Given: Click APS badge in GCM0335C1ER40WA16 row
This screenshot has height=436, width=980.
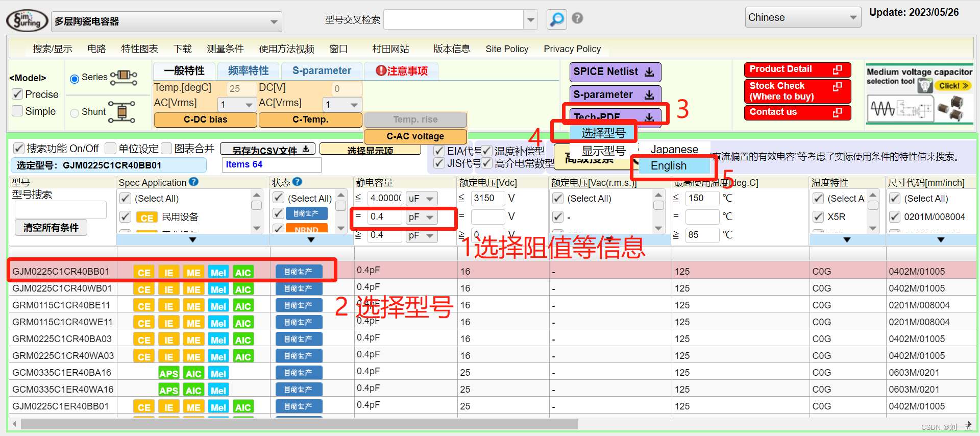Looking at the screenshot, I should click(x=168, y=391).
